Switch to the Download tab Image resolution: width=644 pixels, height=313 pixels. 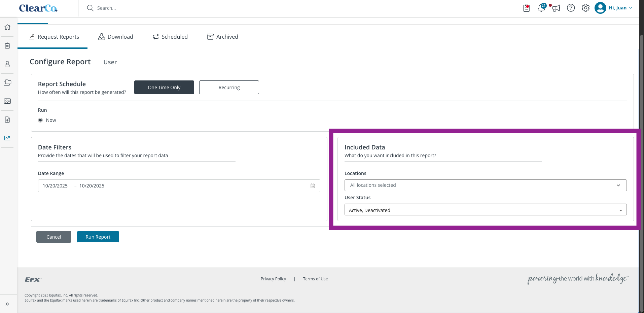click(x=116, y=37)
